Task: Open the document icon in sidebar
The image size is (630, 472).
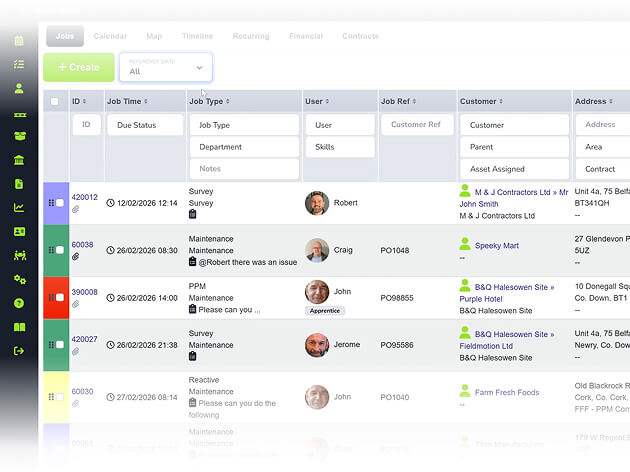Action: coord(19,184)
